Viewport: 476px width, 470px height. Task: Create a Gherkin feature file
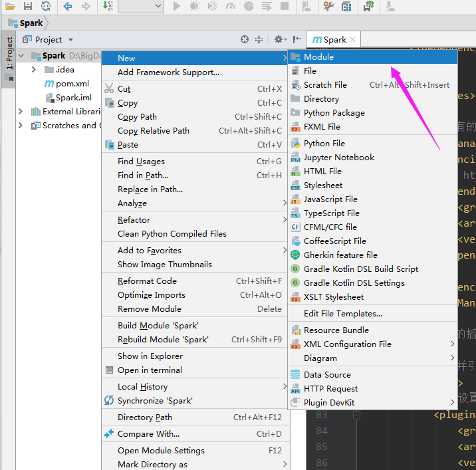pyautogui.click(x=373, y=255)
